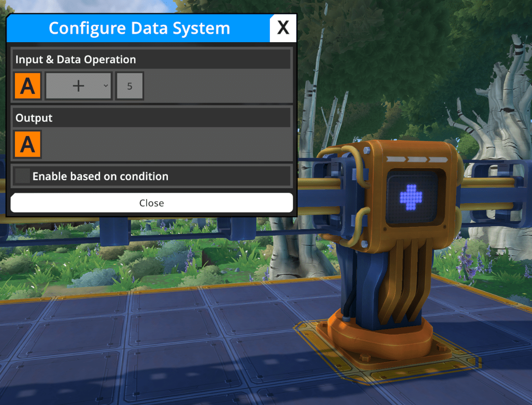The height and width of the screenshot is (405, 532).
Task: Click the orange Input A channel icon
Action: point(28,86)
